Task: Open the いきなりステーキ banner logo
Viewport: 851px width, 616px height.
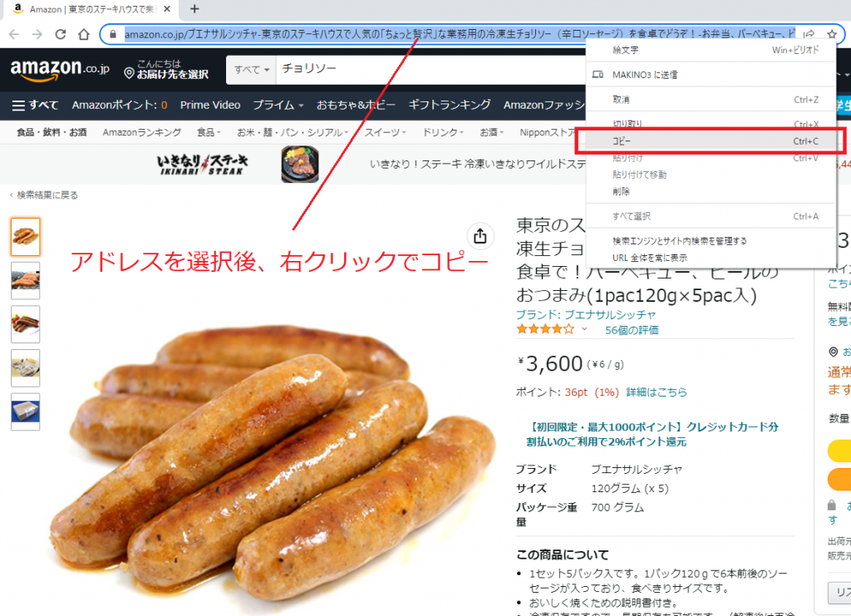Action: [202, 164]
